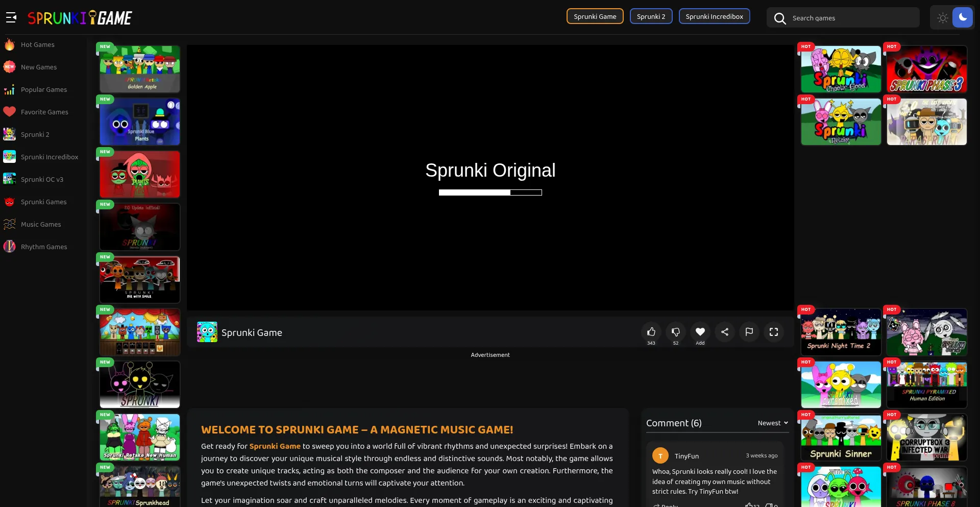This screenshot has height=507, width=980.
Task: Open the Newest comment sort dropdown
Action: [772, 423]
